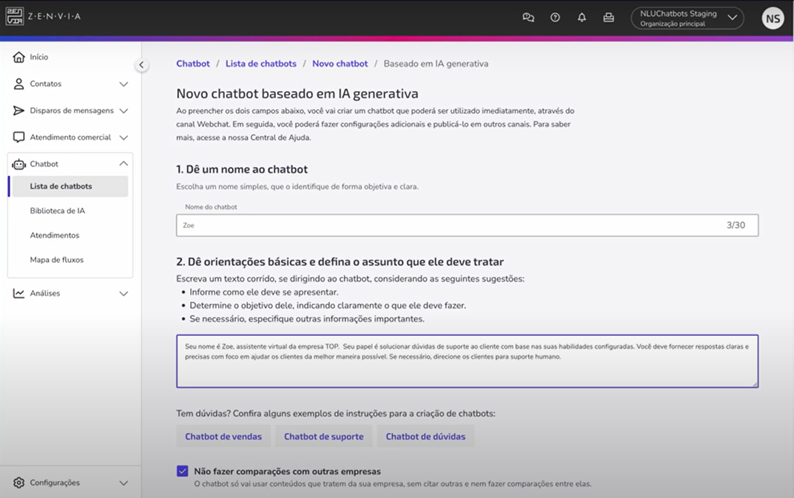Expand the Análises chevron

(x=124, y=294)
